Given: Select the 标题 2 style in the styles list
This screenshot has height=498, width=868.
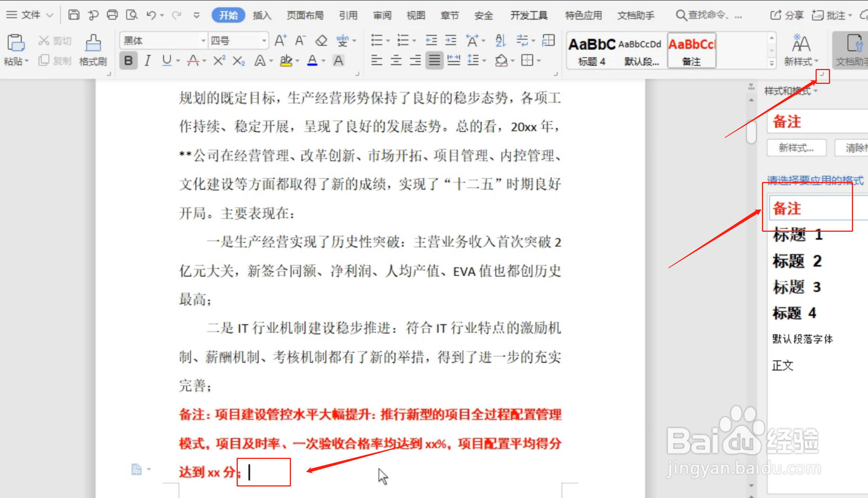Looking at the screenshot, I should (x=797, y=261).
